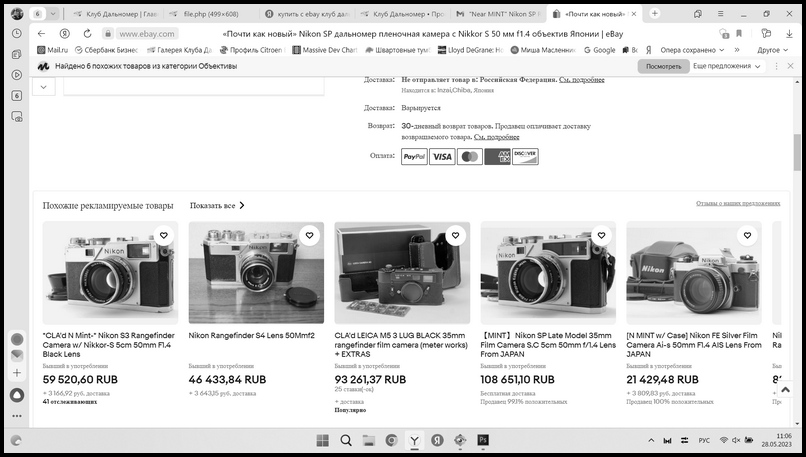Click the PayPal payment icon
806x457 pixels.
(414, 156)
